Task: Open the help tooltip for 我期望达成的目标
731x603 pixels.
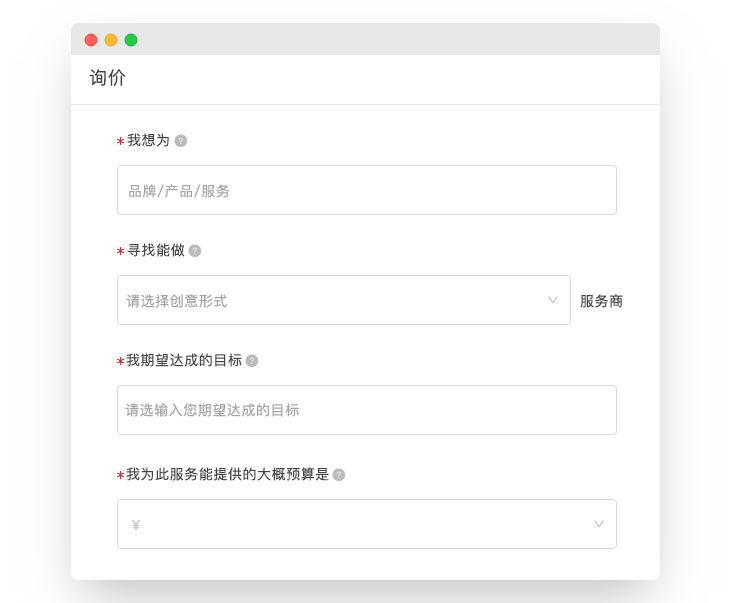Action: (252, 361)
